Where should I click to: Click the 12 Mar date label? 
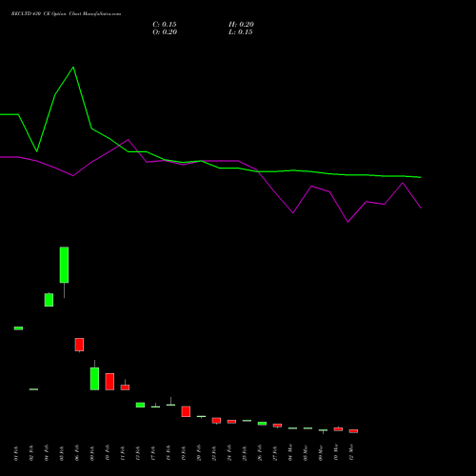coord(351,452)
